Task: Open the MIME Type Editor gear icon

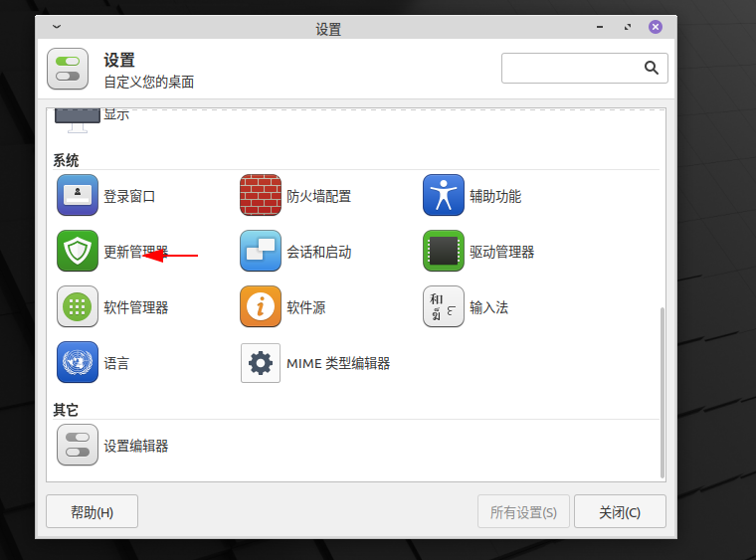Action: point(261,363)
